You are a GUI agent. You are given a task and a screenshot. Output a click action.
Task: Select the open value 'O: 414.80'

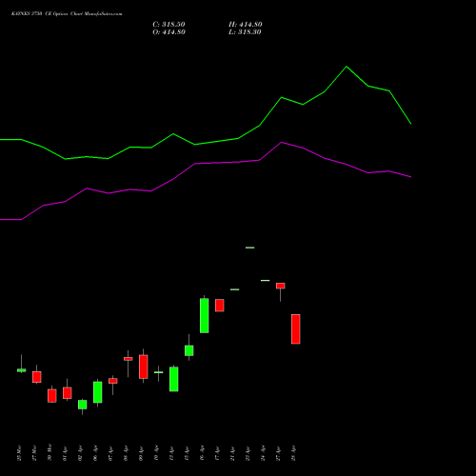(169, 32)
